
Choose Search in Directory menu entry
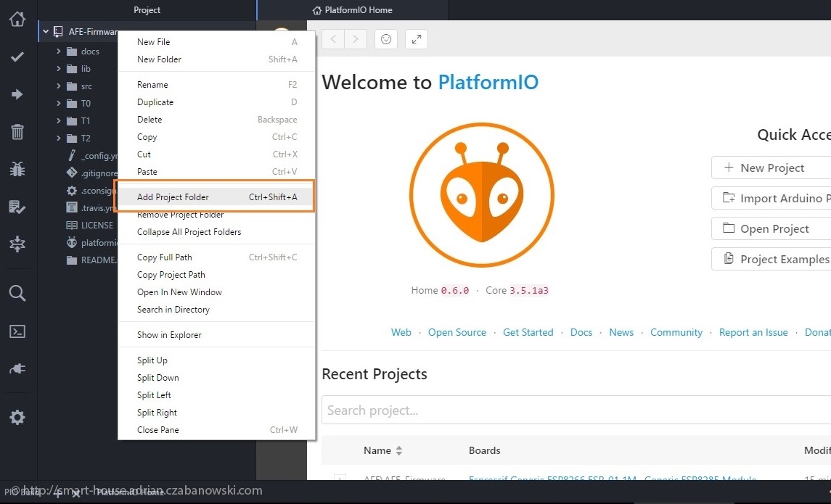tap(217, 310)
